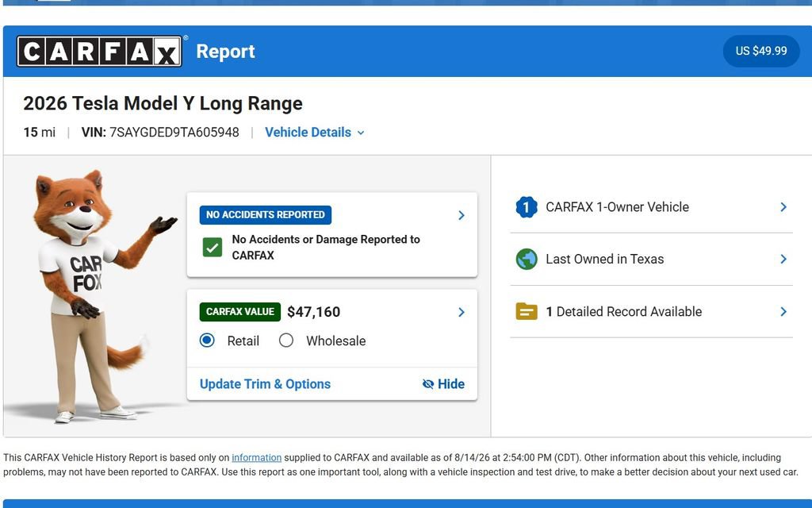Image resolution: width=812 pixels, height=508 pixels.
Task: Open CARFAX Value details chevron arrow
Action: 461,312
